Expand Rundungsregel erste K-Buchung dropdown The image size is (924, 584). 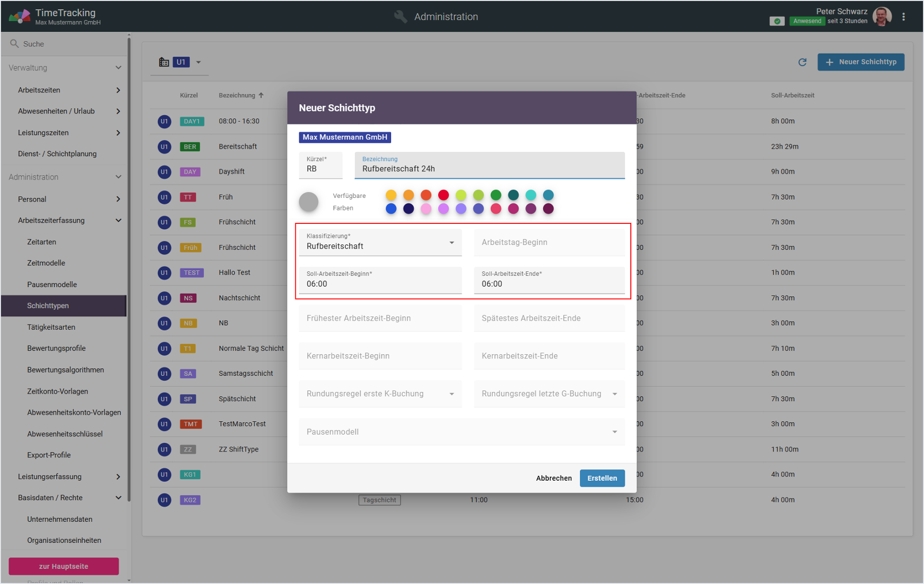click(x=380, y=394)
